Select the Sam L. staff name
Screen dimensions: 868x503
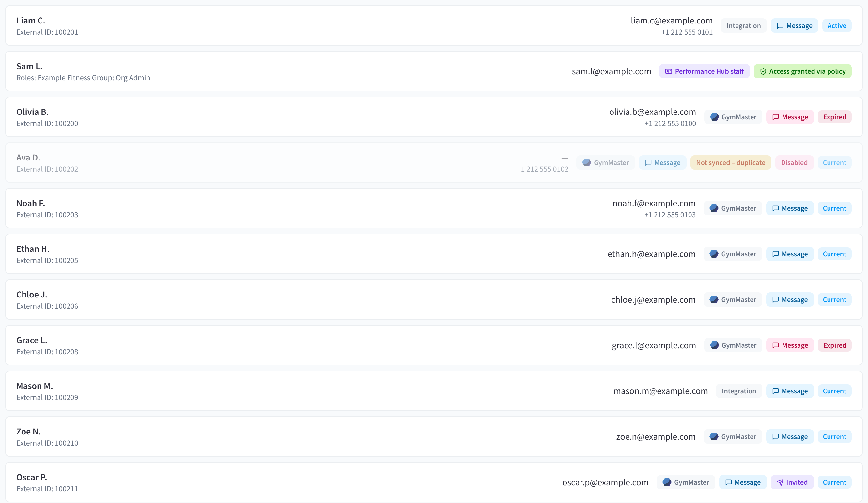29,66
